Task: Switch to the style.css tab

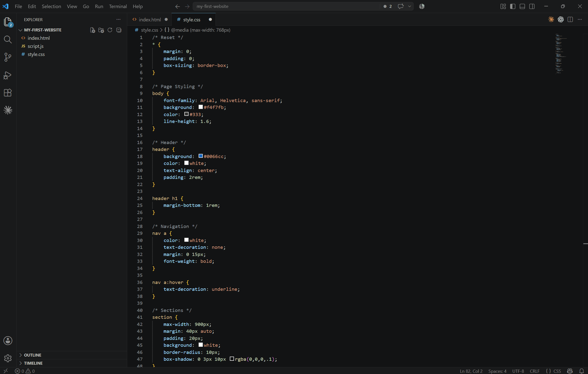Action: tap(194, 19)
